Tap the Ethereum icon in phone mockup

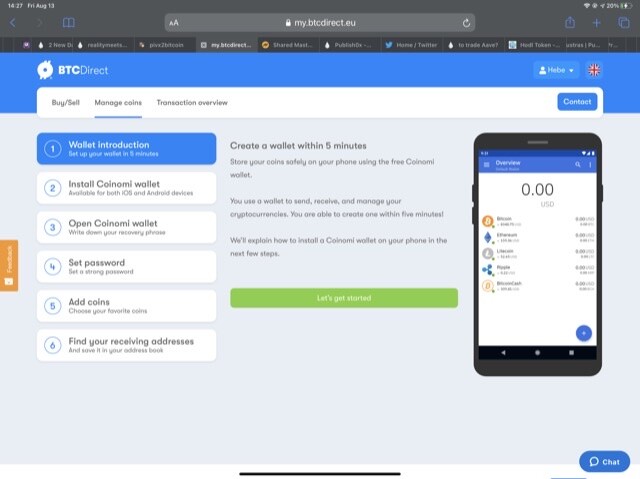487,237
